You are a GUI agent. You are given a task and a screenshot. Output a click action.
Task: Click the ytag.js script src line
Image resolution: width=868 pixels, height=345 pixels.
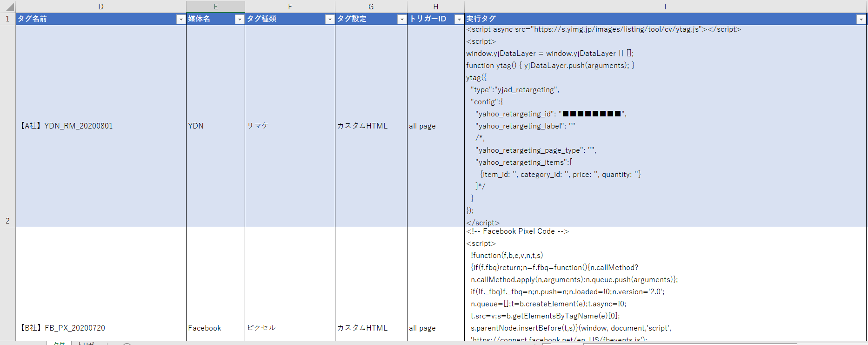(603, 29)
